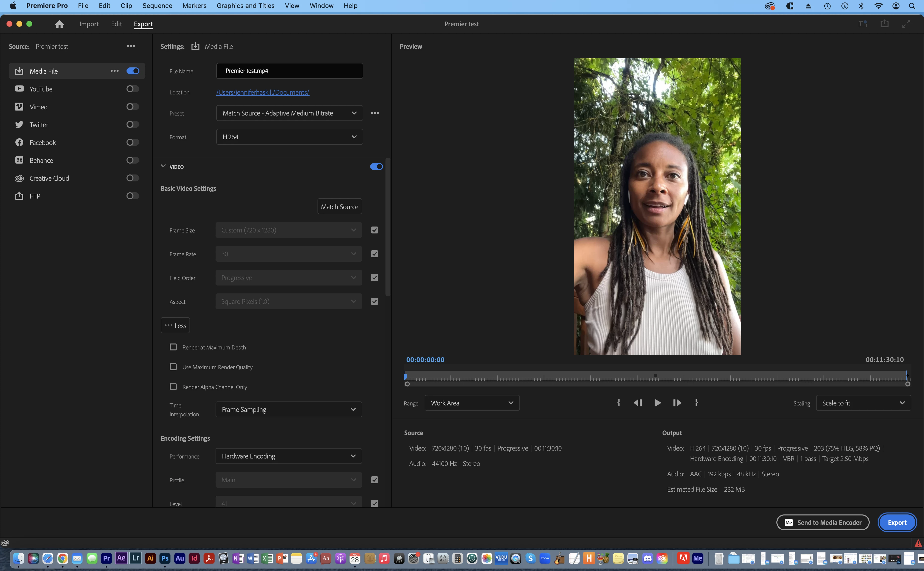Open Source panel three-dot options menu

[x=131, y=46]
